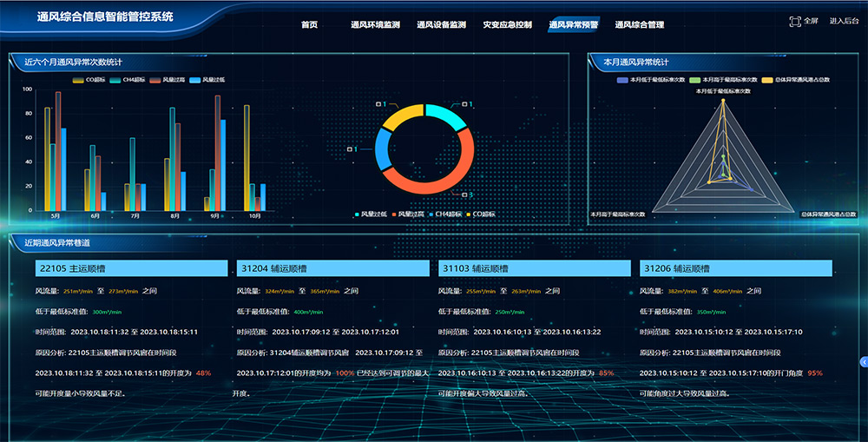The width and height of the screenshot is (868, 442).
Task: Click orange 风量过高 legend dot under donut chart
Action: click(x=393, y=214)
